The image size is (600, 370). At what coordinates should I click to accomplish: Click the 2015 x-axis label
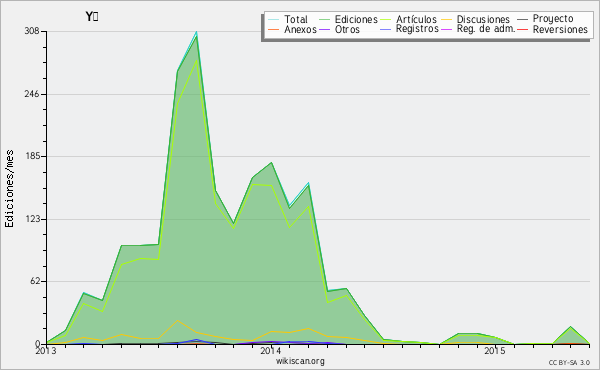pyautogui.click(x=495, y=351)
